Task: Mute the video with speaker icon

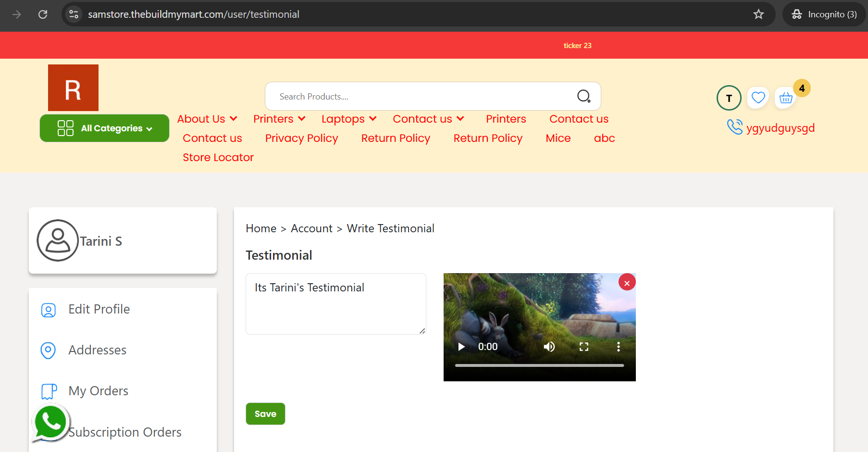Action: pyautogui.click(x=549, y=347)
